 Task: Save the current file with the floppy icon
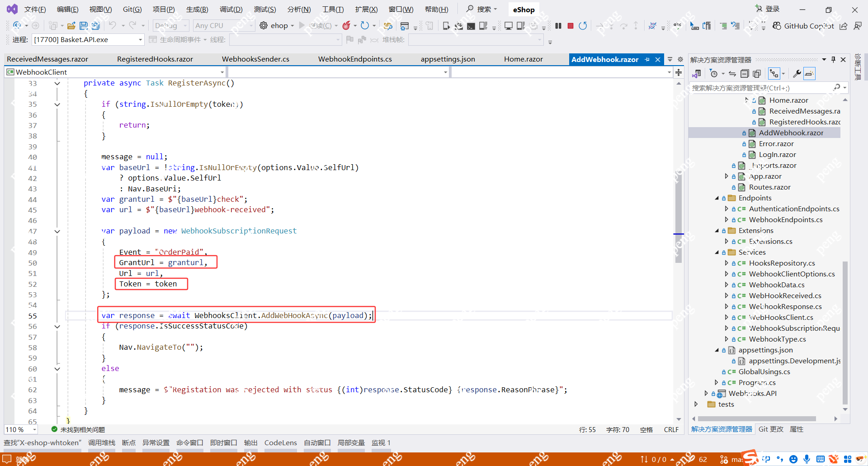84,26
